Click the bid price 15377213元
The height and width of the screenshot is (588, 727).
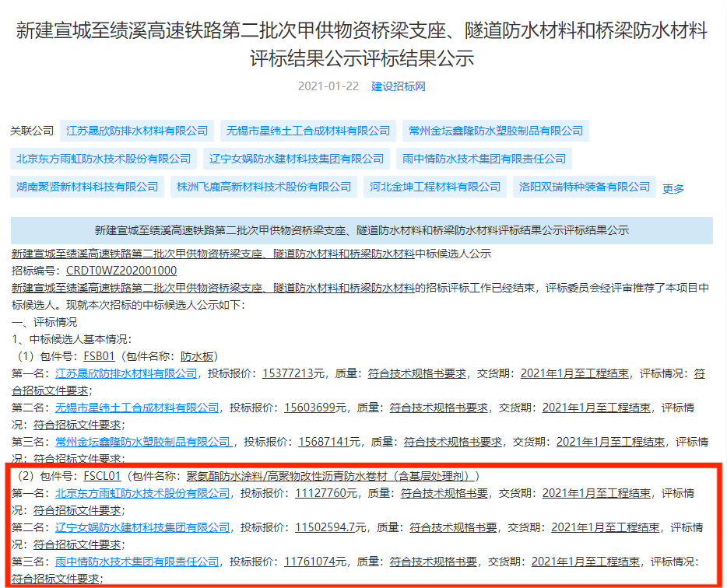pos(293,373)
